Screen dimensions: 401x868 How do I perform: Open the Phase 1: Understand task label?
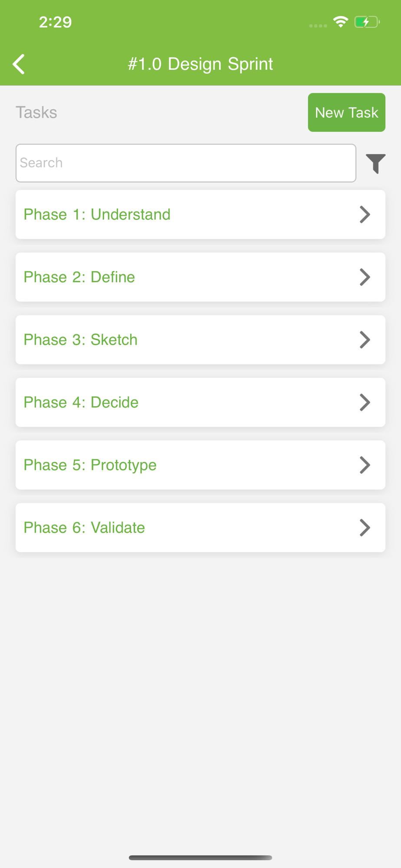tap(97, 214)
